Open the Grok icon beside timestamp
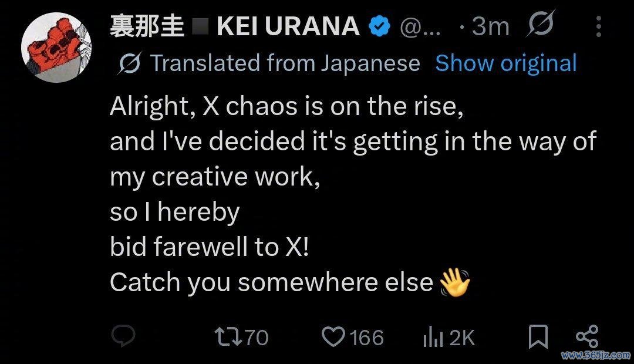The height and width of the screenshot is (364, 634). [x=541, y=24]
